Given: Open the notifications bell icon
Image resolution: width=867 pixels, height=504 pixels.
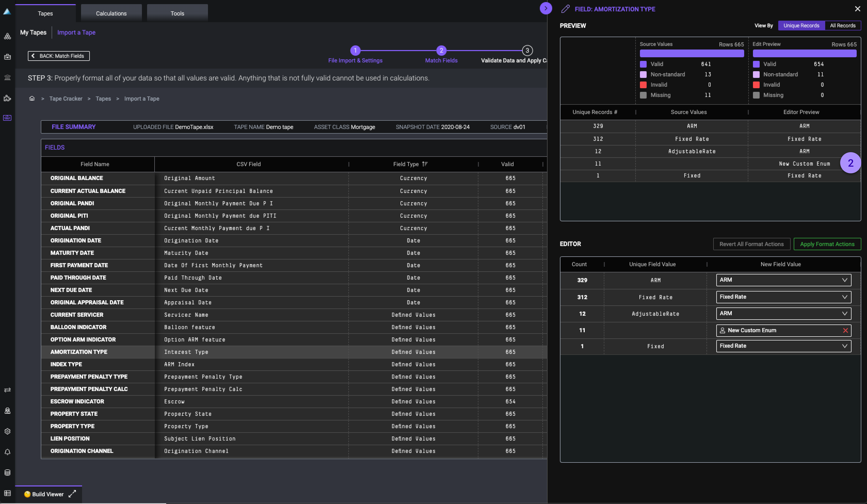Looking at the screenshot, I should coord(7,452).
